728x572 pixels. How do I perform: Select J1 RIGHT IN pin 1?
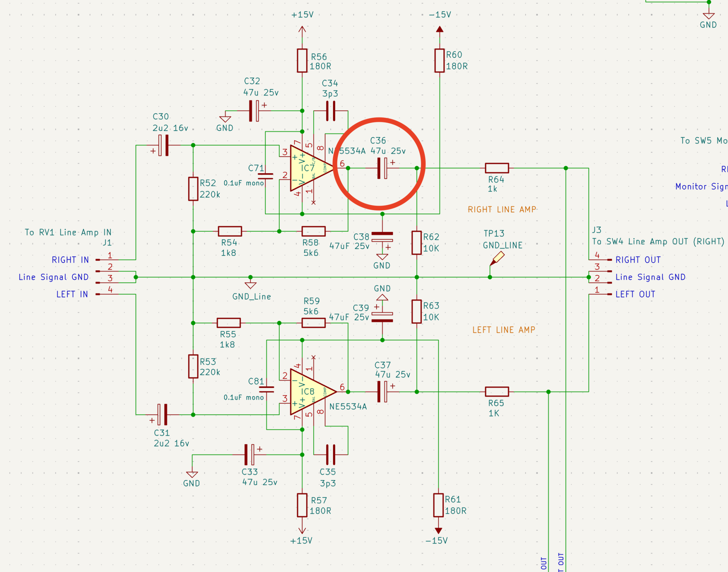(107, 260)
